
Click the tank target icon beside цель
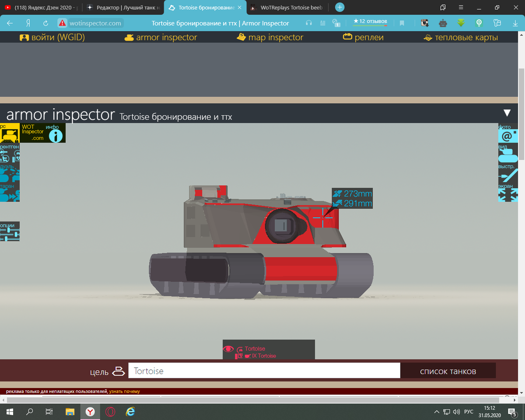[x=118, y=371]
